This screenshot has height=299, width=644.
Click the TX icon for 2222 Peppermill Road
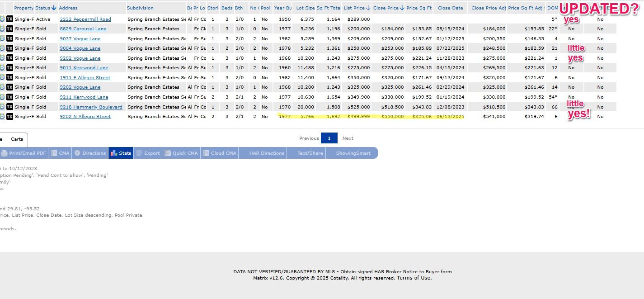tap(9, 19)
